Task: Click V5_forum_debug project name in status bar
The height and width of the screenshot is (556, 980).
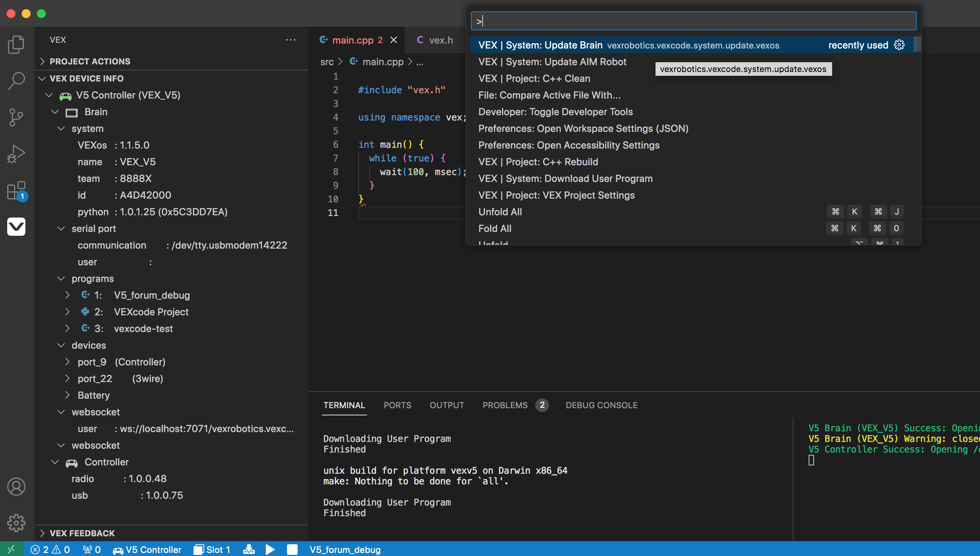Action: click(x=345, y=549)
